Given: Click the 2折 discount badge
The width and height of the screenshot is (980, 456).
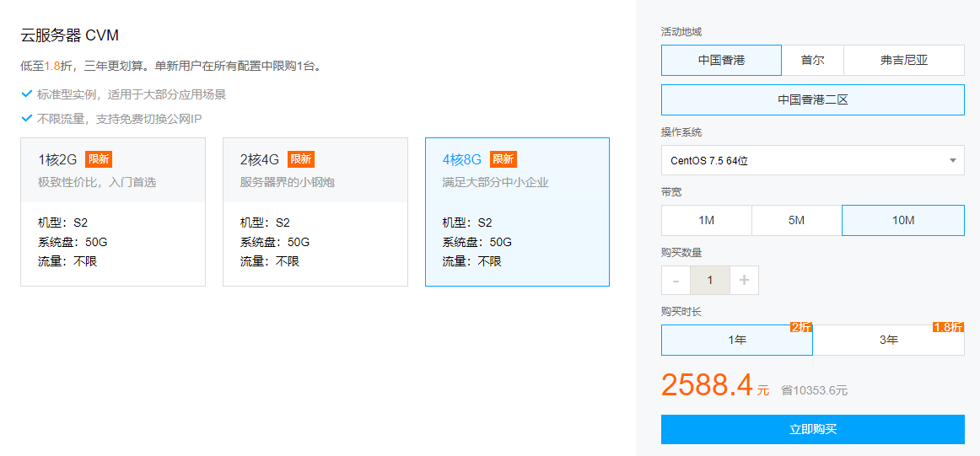Looking at the screenshot, I should (x=800, y=327).
